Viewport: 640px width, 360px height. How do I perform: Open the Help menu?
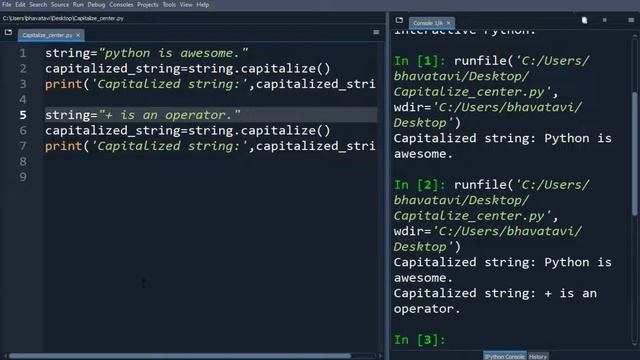point(202,5)
